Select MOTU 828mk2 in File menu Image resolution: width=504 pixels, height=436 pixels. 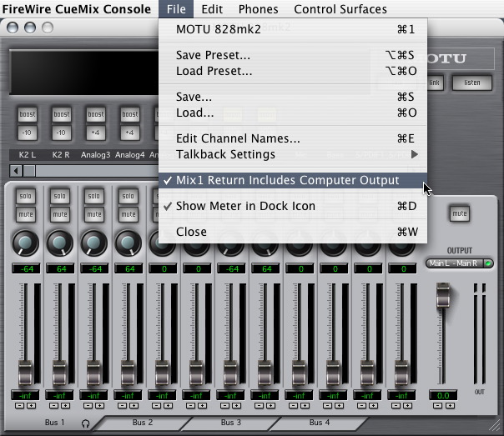pyautogui.click(x=293, y=29)
